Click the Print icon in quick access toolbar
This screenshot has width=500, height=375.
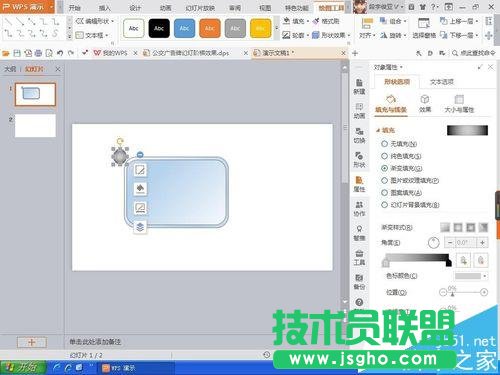coord(38,53)
